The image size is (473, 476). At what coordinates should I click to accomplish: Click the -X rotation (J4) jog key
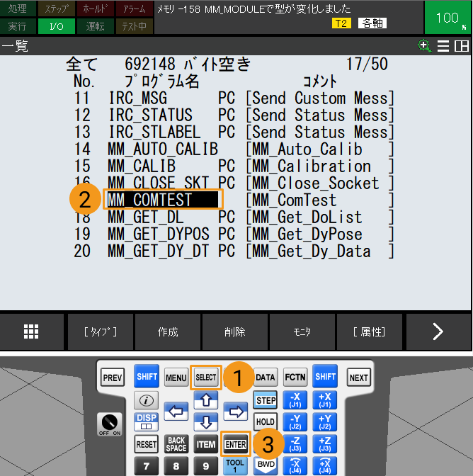295,465
